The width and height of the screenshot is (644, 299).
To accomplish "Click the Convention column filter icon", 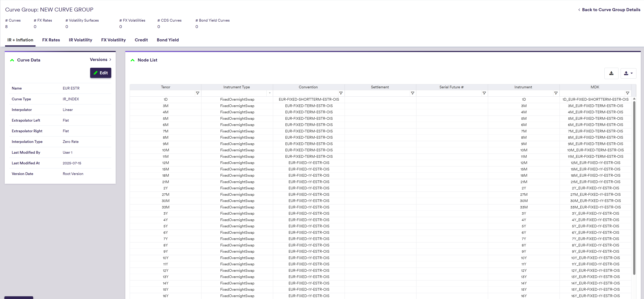I will (341, 93).
